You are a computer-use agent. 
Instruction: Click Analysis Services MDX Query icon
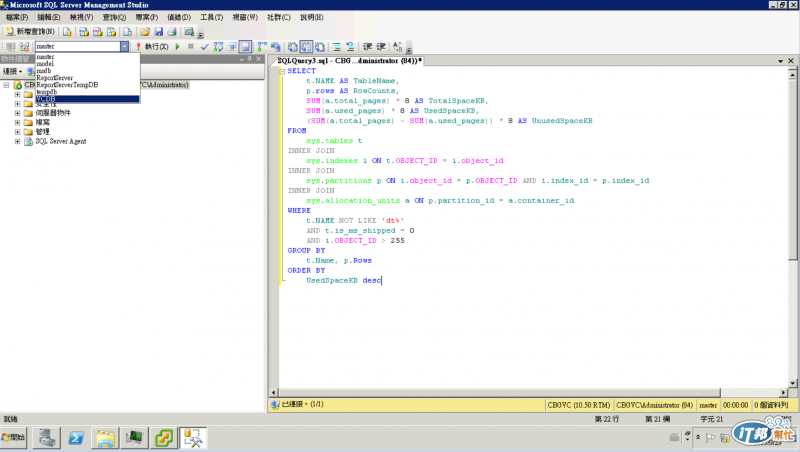pyautogui.click(x=84, y=32)
